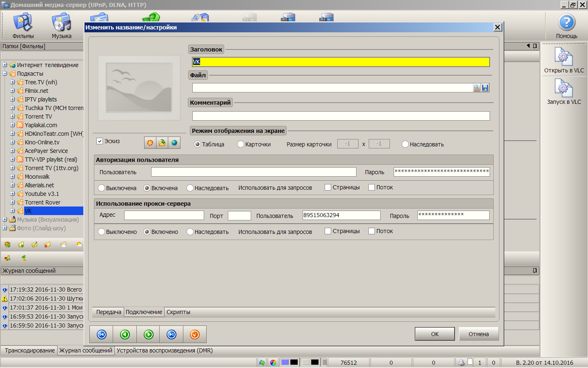
Task: Expand the Youtube v3.1 podcast node
Action: pyautogui.click(x=13, y=194)
